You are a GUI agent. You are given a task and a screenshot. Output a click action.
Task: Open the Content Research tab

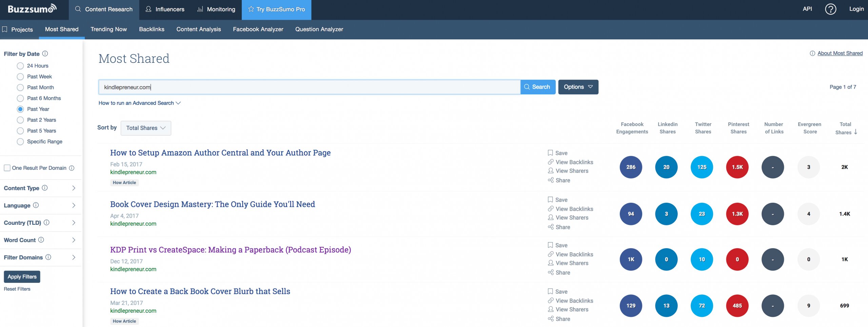(104, 10)
